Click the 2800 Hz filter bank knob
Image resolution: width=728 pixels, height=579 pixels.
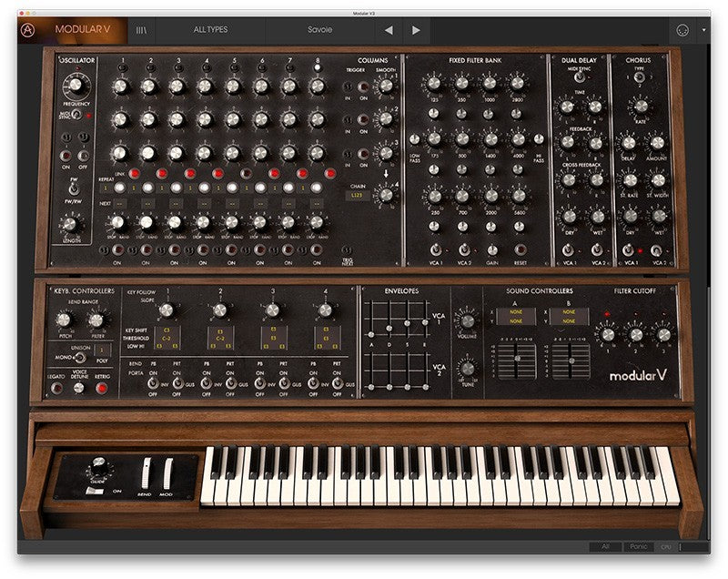pyautogui.click(x=518, y=84)
